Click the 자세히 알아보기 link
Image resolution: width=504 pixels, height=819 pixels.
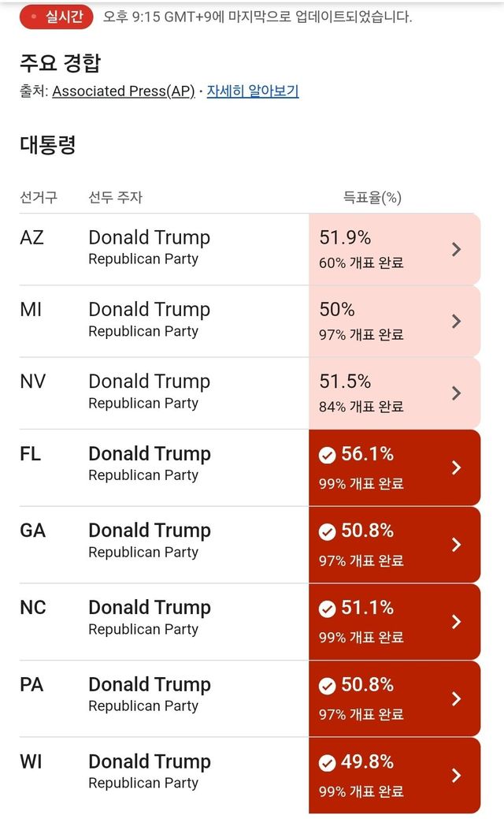coord(253,91)
